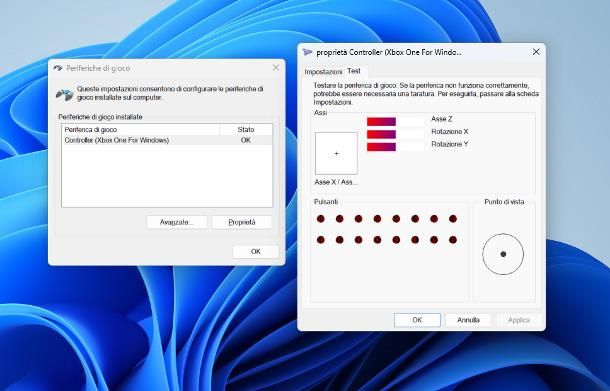The width and height of the screenshot is (610, 391).
Task: Click the game controller icon in Periferiche di gioco title bar
Action: point(58,68)
